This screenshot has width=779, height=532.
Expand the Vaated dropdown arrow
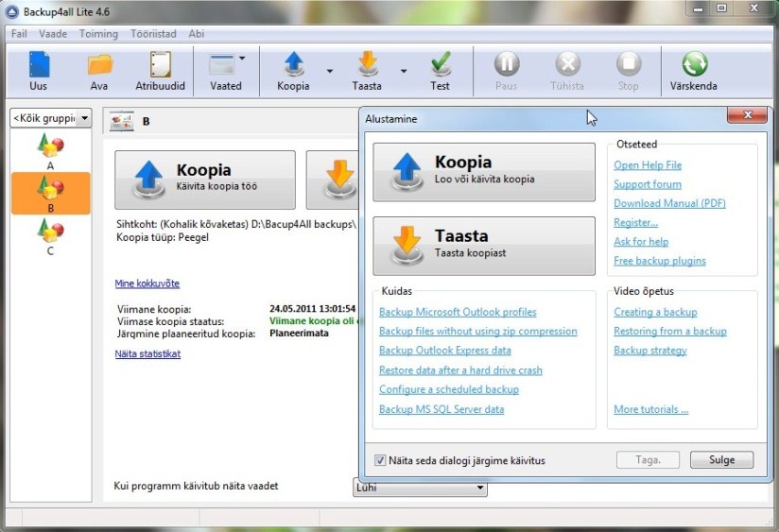point(242,59)
